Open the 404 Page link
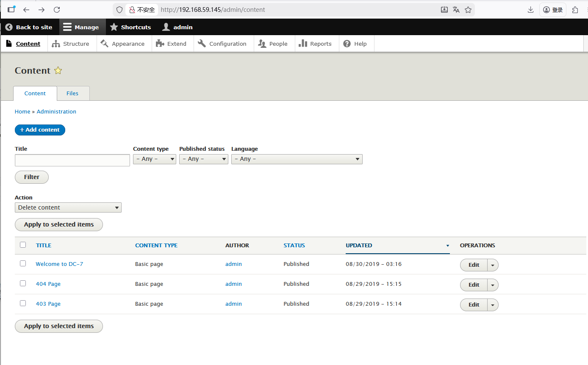588x365 pixels. [48, 284]
